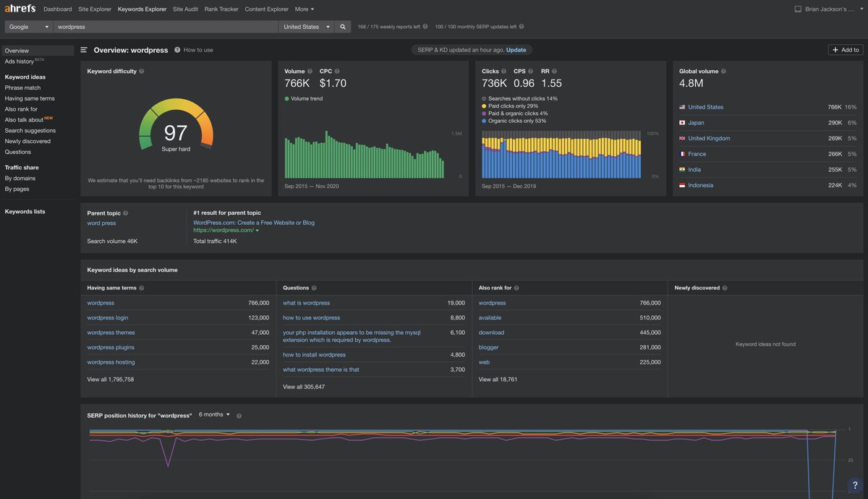Click the Clicks info icon
Viewport: 868px width, 499px height.
505,72
